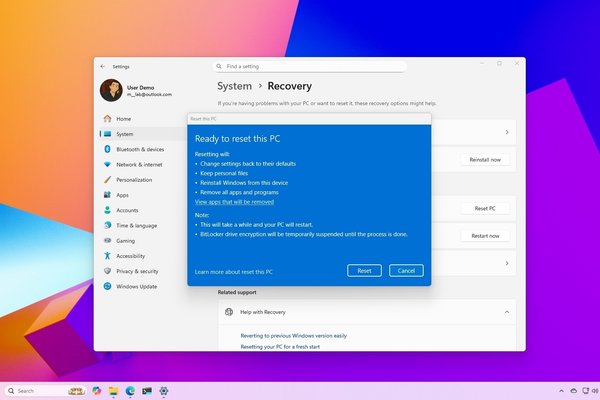The width and height of the screenshot is (600, 400).
Task: Go to Home in Settings sidebar
Action: coord(143,119)
